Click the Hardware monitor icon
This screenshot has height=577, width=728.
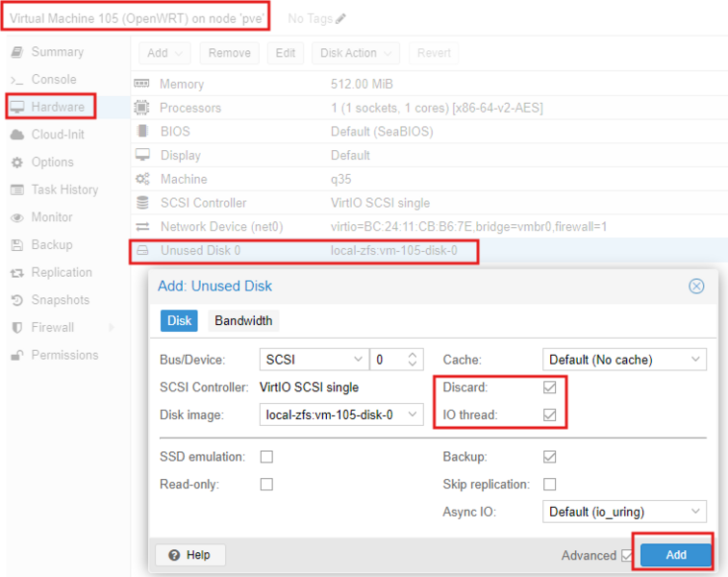click(17, 108)
